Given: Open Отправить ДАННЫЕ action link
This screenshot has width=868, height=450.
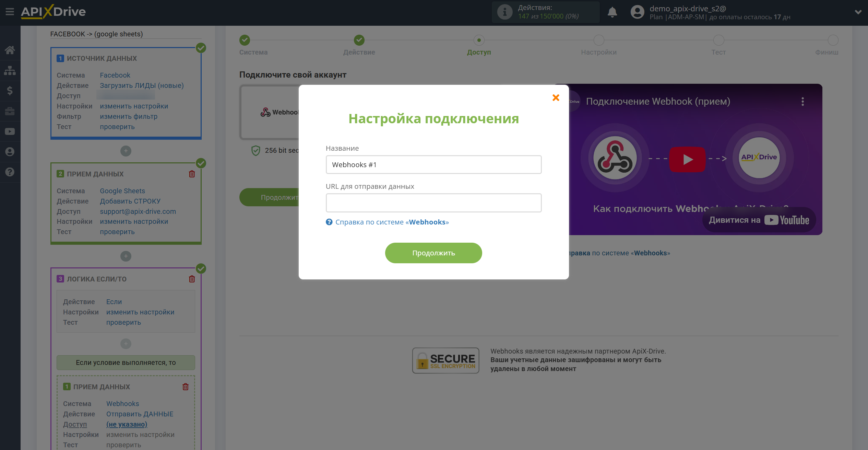Looking at the screenshot, I should [140, 414].
